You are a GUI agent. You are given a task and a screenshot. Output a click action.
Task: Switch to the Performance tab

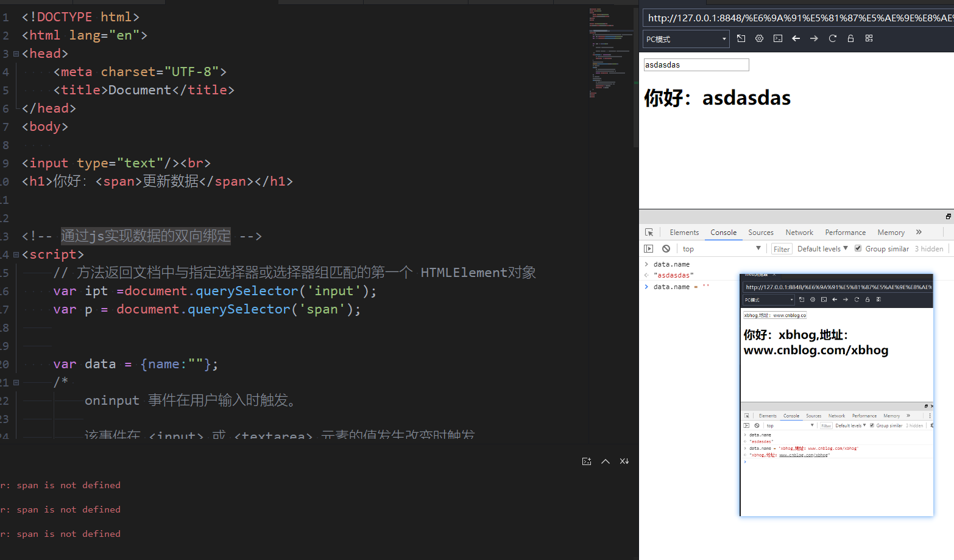tap(845, 233)
